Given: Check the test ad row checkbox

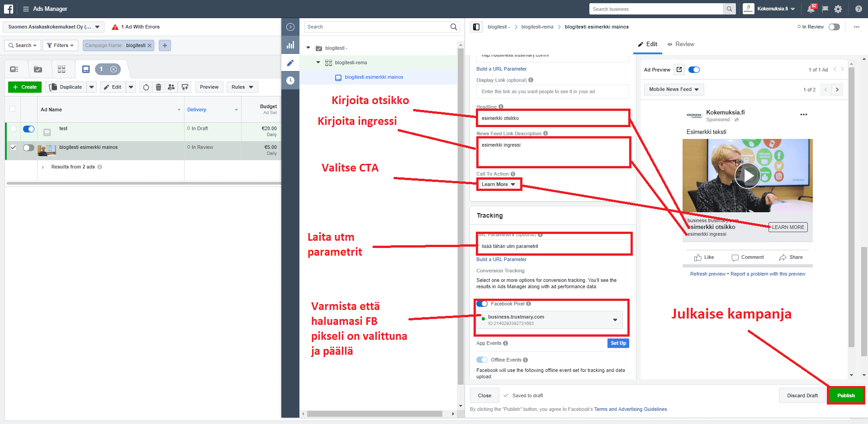Looking at the screenshot, I should [x=13, y=129].
